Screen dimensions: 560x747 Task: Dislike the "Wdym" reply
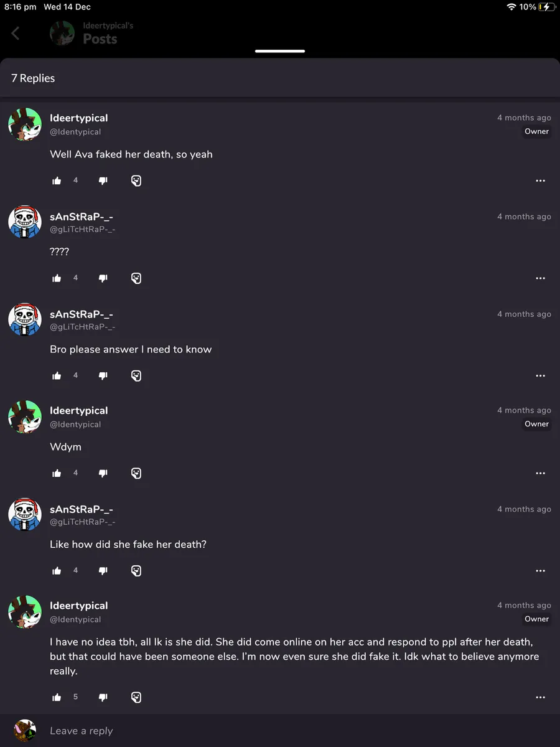coord(103,474)
